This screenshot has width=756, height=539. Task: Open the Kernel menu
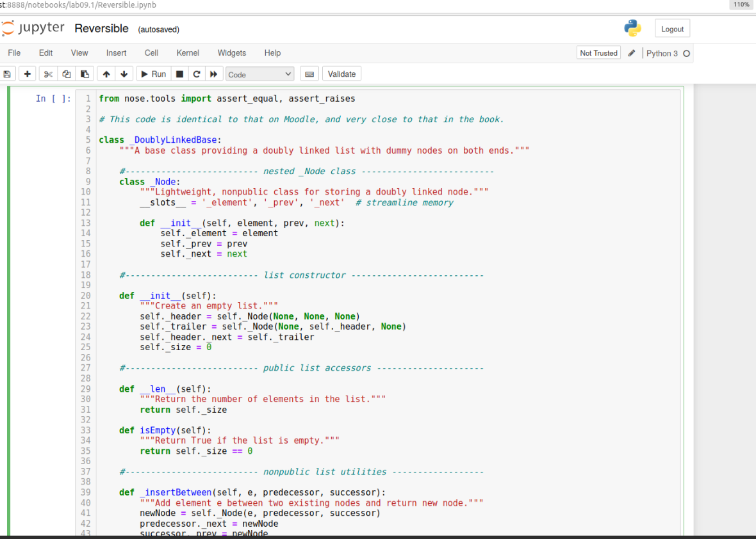(x=188, y=53)
